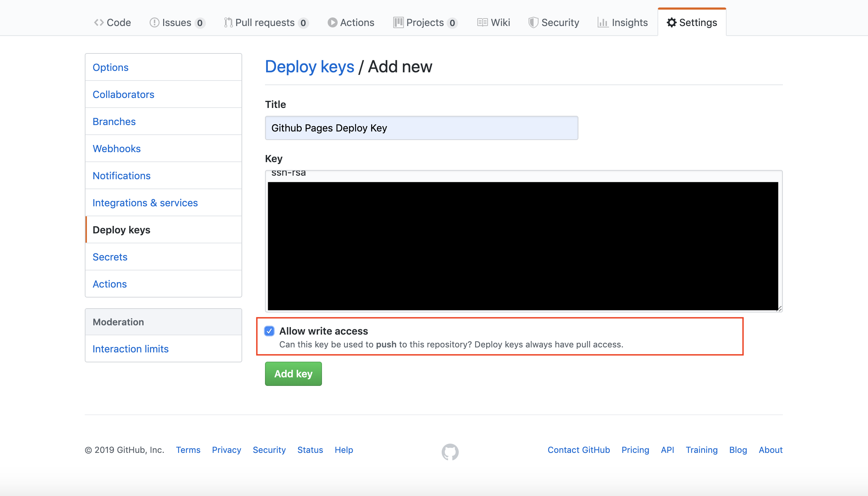
Task: Open the Wiki tab
Action: [x=494, y=22]
